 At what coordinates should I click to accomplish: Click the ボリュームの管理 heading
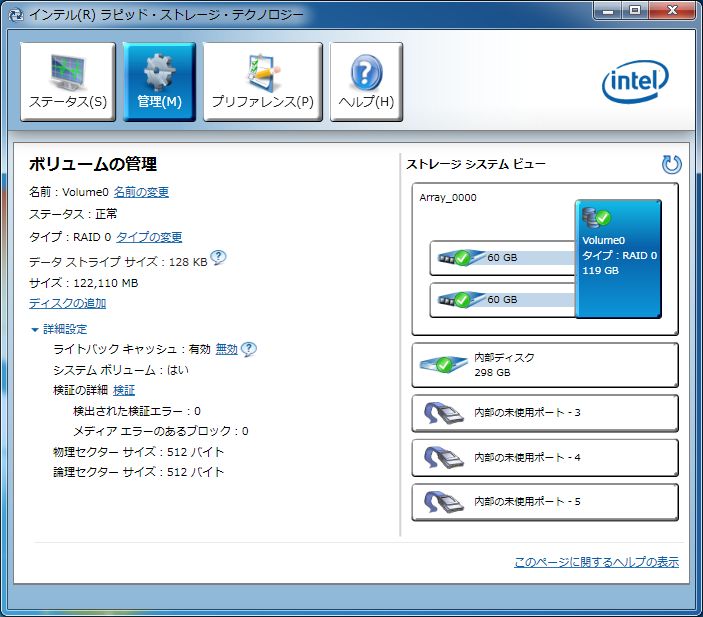93,164
